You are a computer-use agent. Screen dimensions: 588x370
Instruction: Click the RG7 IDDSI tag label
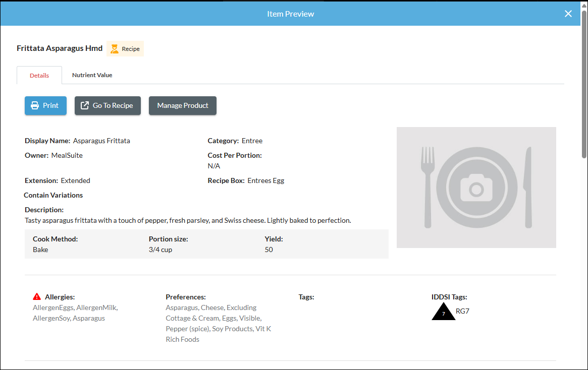462,311
